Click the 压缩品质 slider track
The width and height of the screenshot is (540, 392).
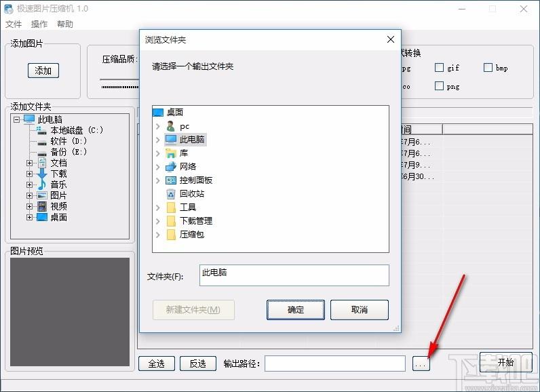[x=119, y=79]
